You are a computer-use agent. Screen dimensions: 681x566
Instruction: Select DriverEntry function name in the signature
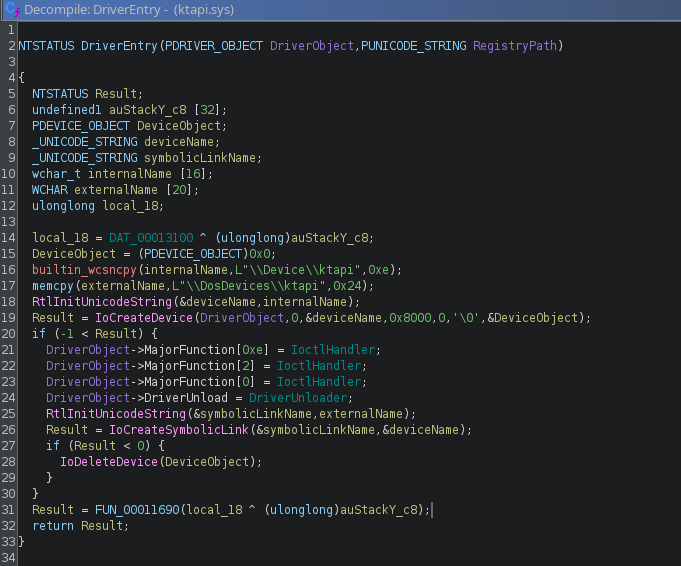pyautogui.click(x=119, y=46)
